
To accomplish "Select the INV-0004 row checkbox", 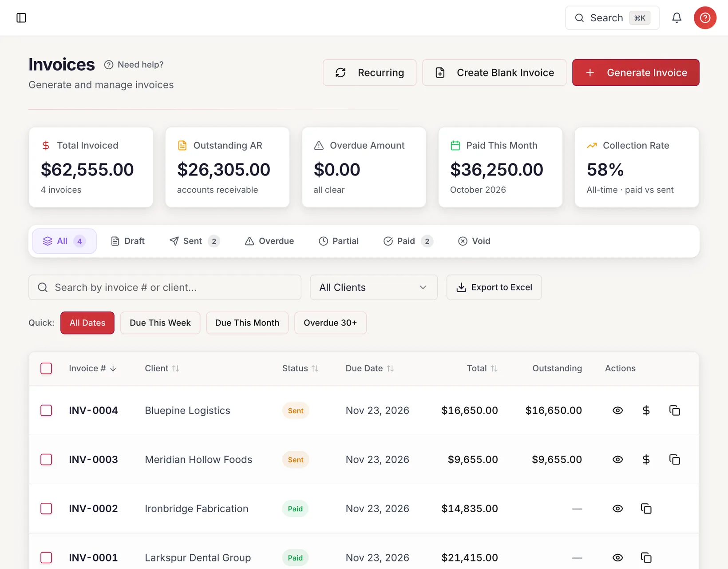I will 46,410.
